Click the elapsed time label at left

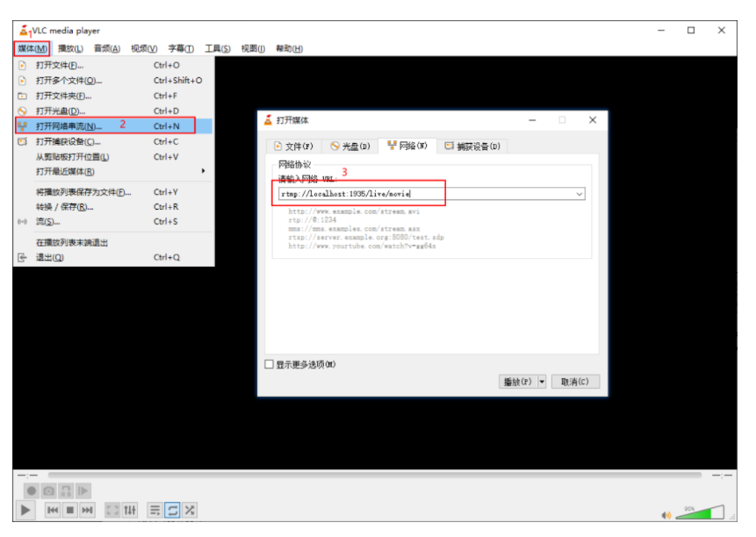pyautogui.click(x=27, y=476)
